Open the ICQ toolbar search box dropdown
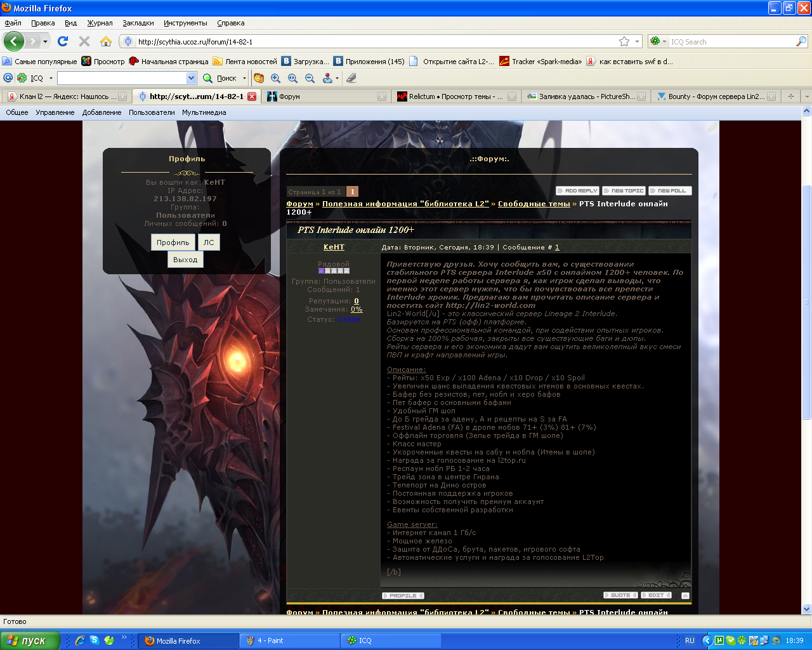812x650 pixels. 192,78
